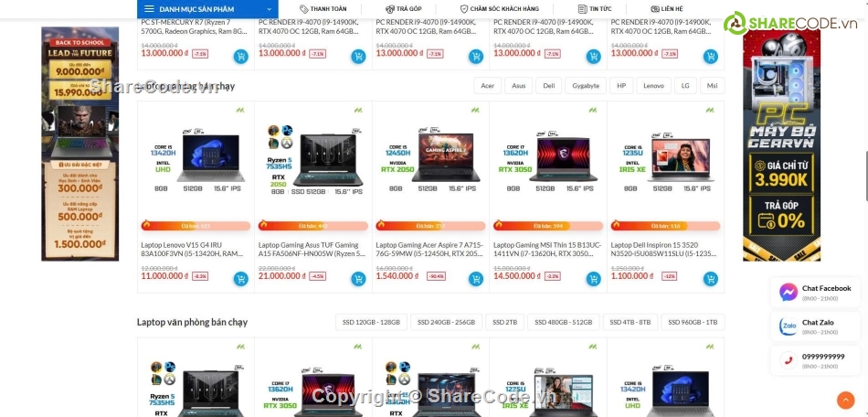Open MSI i7 13620H RTX 3050 product image
The width and height of the screenshot is (868, 417).
coord(548,160)
